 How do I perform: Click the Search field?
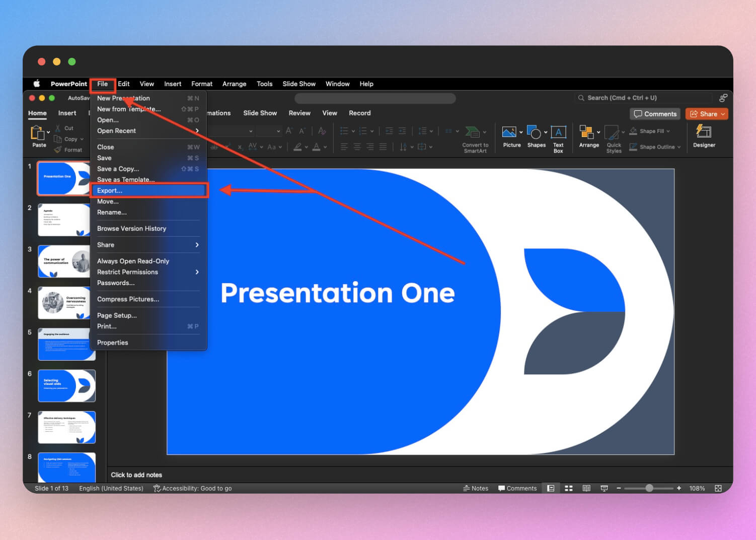(x=644, y=98)
